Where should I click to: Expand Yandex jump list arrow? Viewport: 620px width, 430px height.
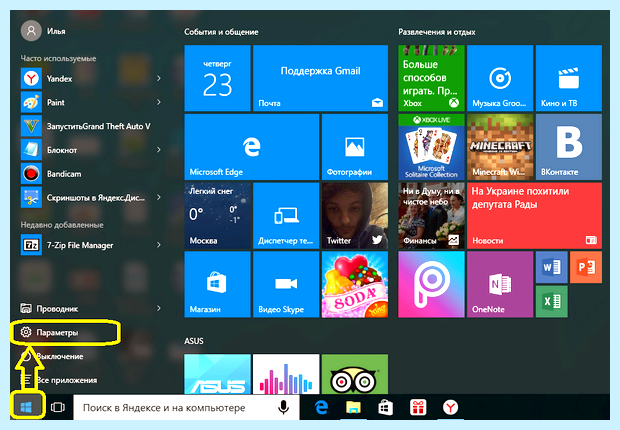tap(159, 78)
